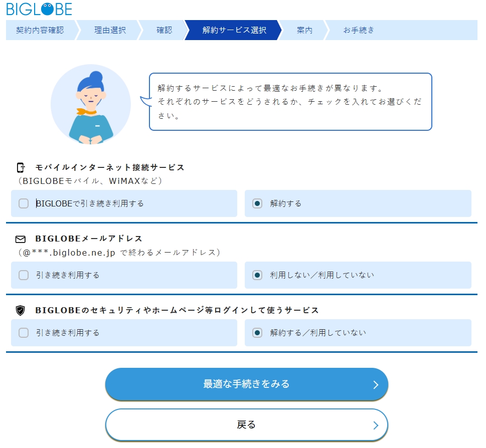Click the mobile phone icon beside モバイルインターネット接続サービス

21,167
